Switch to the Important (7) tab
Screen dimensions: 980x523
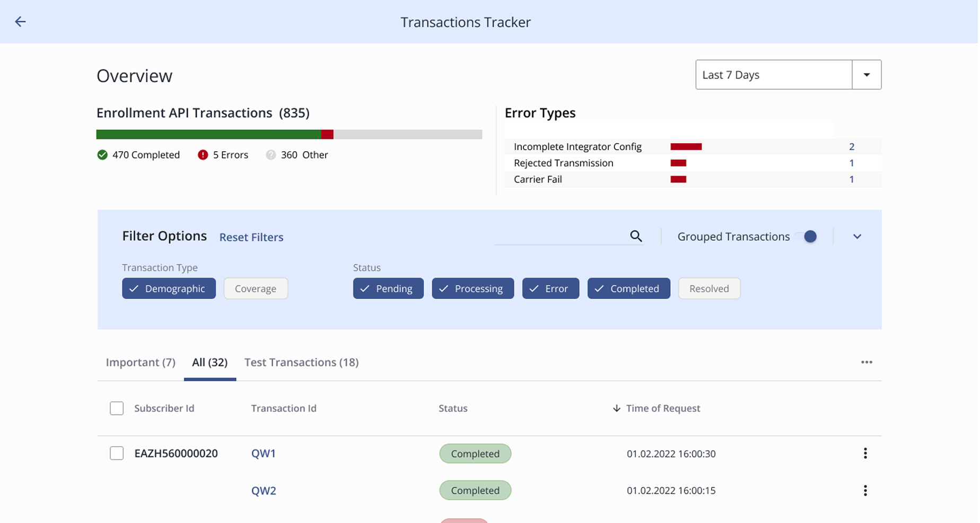[x=141, y=362]
